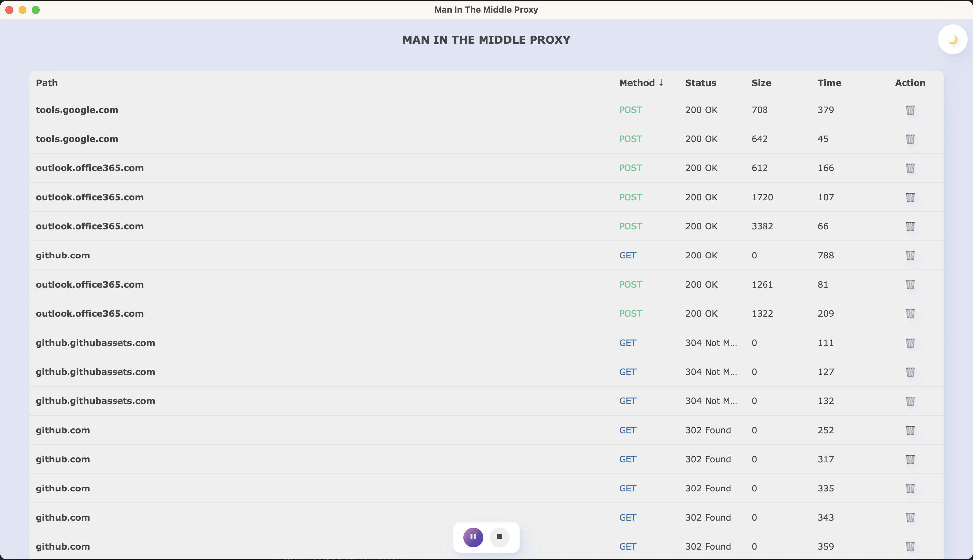Delete the tools.google.com row with size 642
Screen dimensions: 973x560
click(x=910, y=139)
